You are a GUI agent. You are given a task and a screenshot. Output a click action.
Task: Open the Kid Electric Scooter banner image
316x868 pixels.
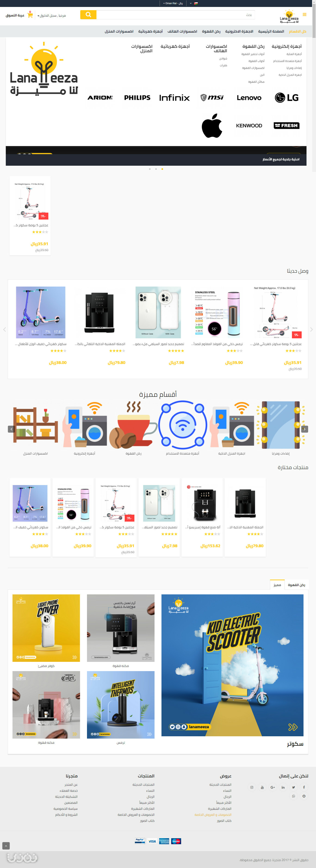point(232,665)
